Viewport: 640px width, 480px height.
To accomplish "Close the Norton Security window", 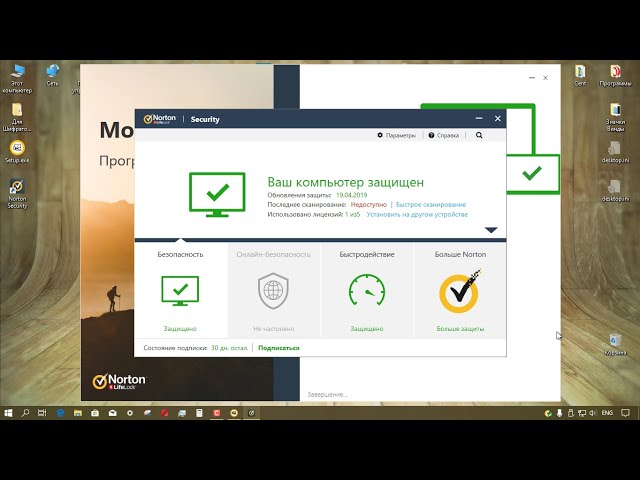I will [498, 118].
